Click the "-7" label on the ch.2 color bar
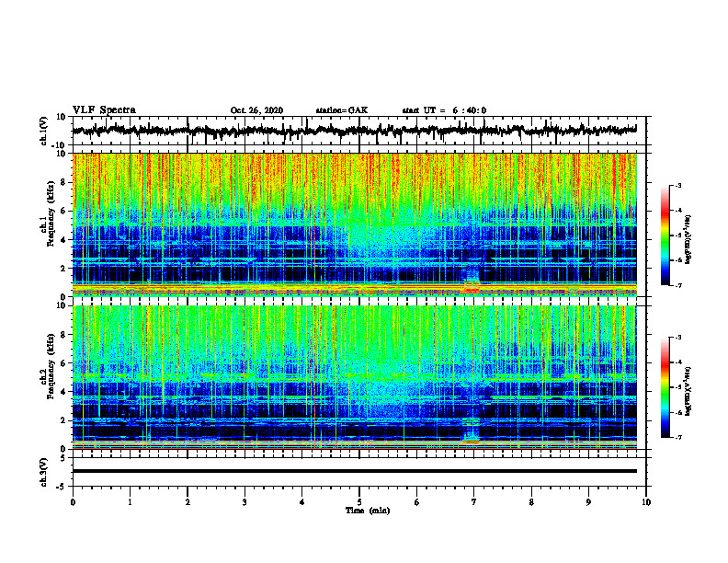 pyautogui.click(x=677, y=437)
